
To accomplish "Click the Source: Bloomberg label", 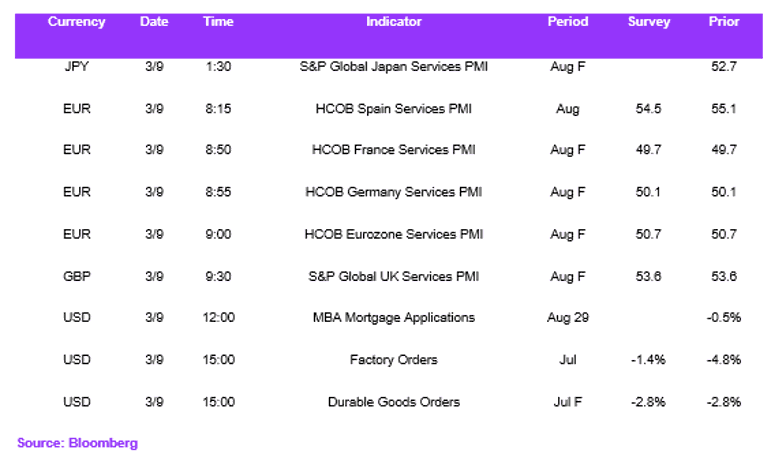I will pyautogui.click(x=78, y=443).
